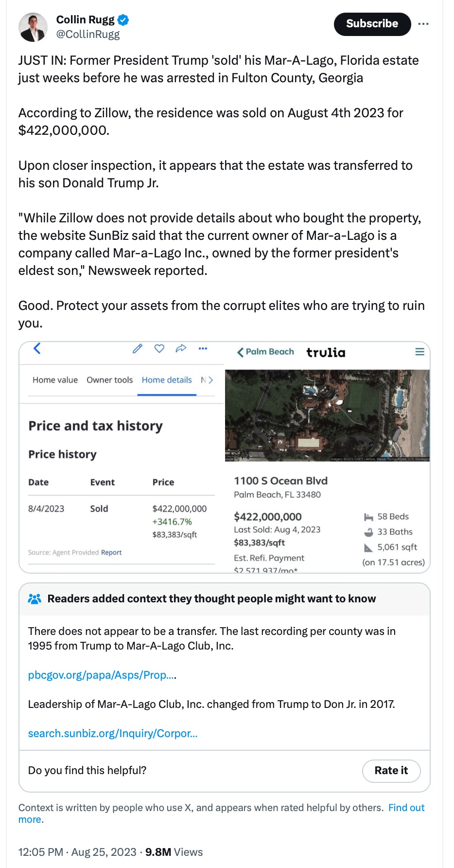The image size is (454, 868).
Task: Click the Mar-A-Lago aerial photo
Action: click(x=327, y=415)
